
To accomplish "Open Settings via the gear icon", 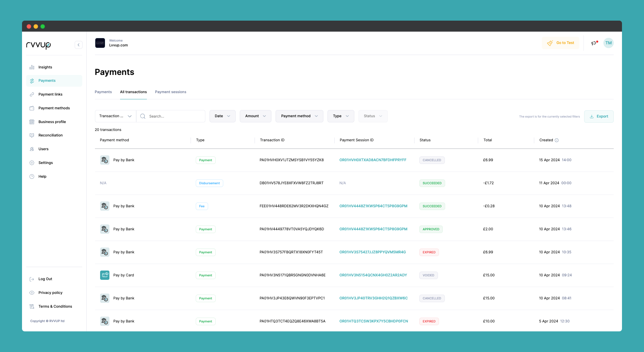I will tap(32, 163).
